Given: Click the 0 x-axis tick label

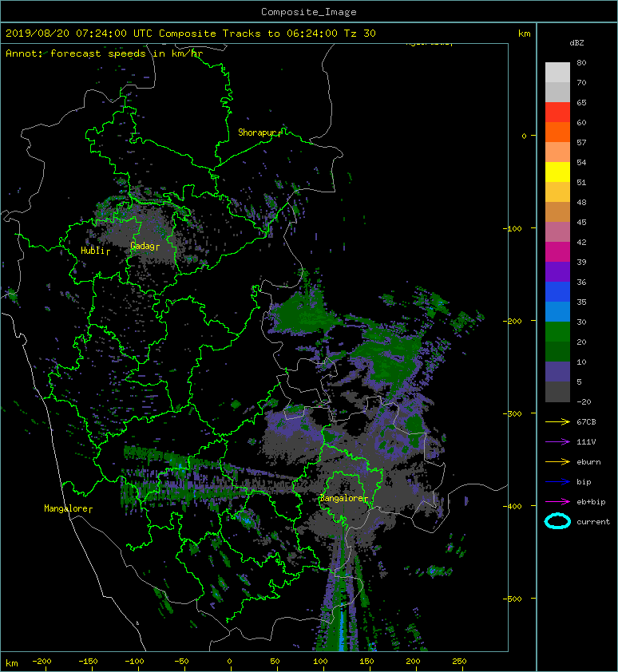Looking at the screenshot, I should point(229,662).
